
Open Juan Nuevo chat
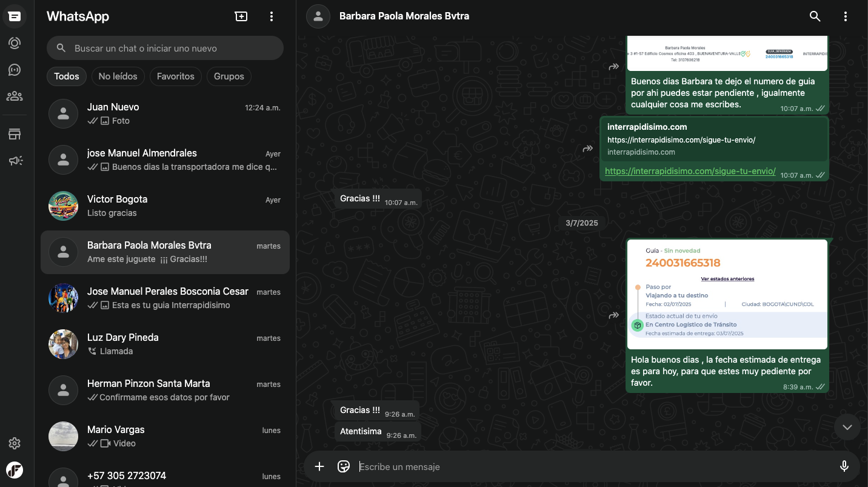[x=165, y=113]
